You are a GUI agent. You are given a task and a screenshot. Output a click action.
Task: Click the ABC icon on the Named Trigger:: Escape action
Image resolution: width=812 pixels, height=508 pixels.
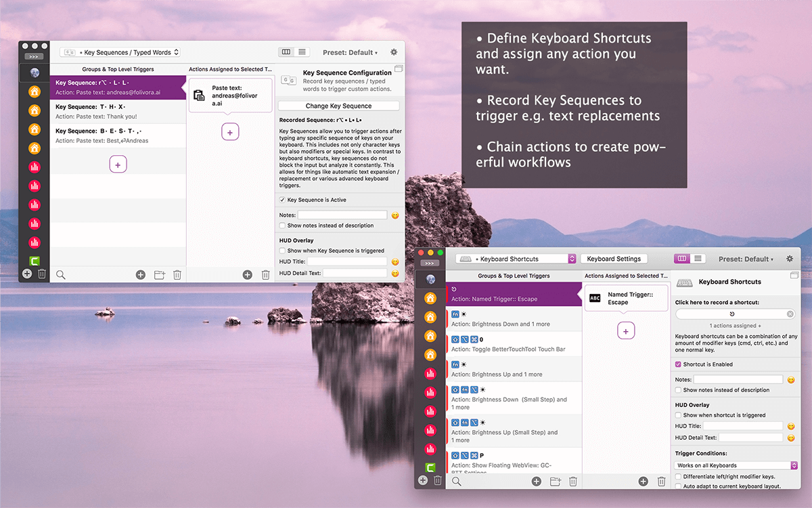point(595,298)
